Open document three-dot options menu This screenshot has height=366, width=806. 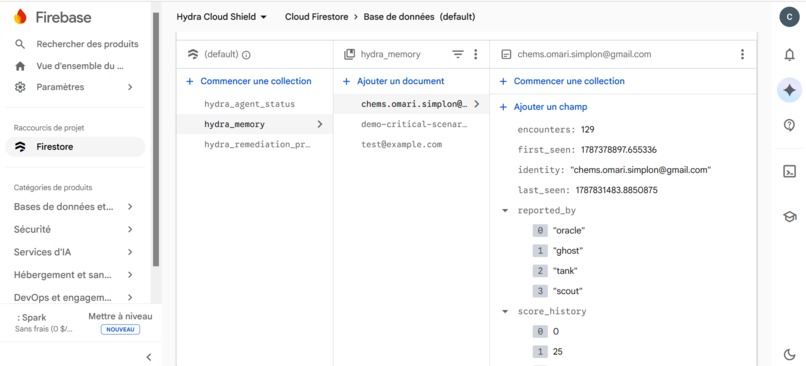(742, 54)
